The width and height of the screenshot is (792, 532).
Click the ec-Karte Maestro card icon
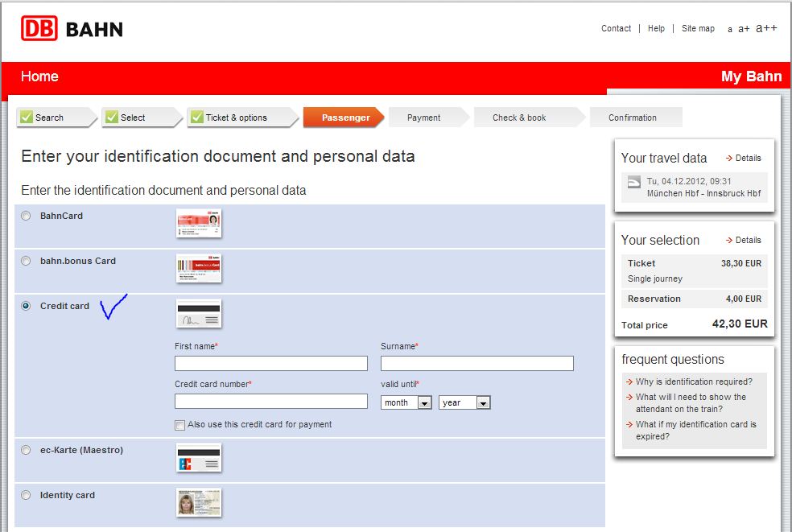pos(199,457)
